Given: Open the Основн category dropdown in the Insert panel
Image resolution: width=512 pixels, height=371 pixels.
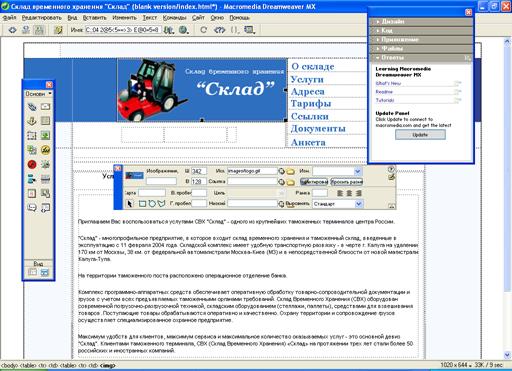Looking at the screenshot, I should click(38, 94).
